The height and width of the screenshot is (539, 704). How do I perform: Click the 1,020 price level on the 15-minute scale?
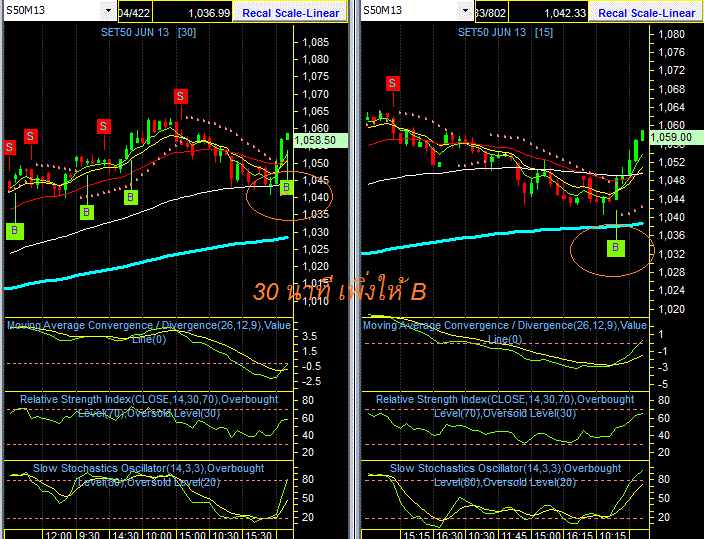(x=672, y=309)
